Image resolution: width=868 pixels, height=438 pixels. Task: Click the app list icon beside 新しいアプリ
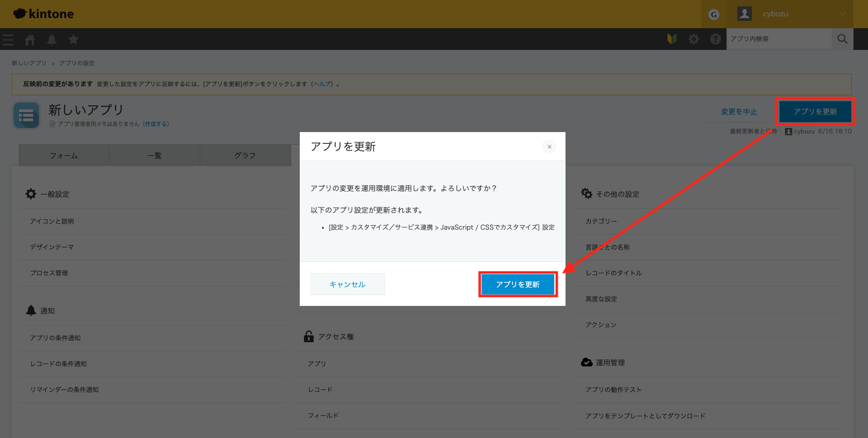point(26,116)
